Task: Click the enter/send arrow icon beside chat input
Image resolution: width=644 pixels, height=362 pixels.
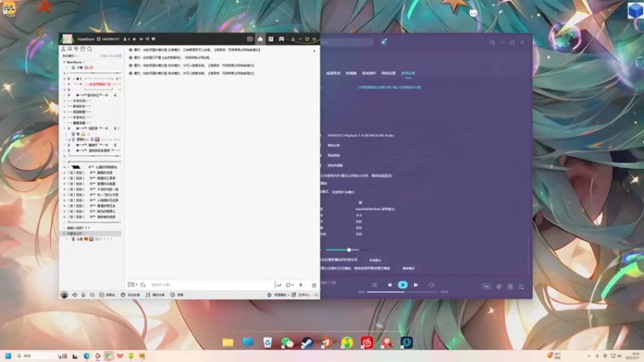Action: point(279,285)
